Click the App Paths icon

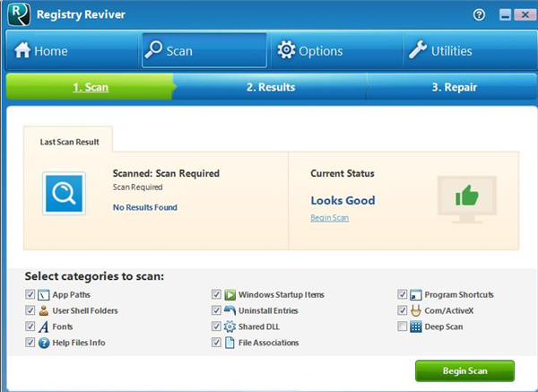[x=44, y=295]
